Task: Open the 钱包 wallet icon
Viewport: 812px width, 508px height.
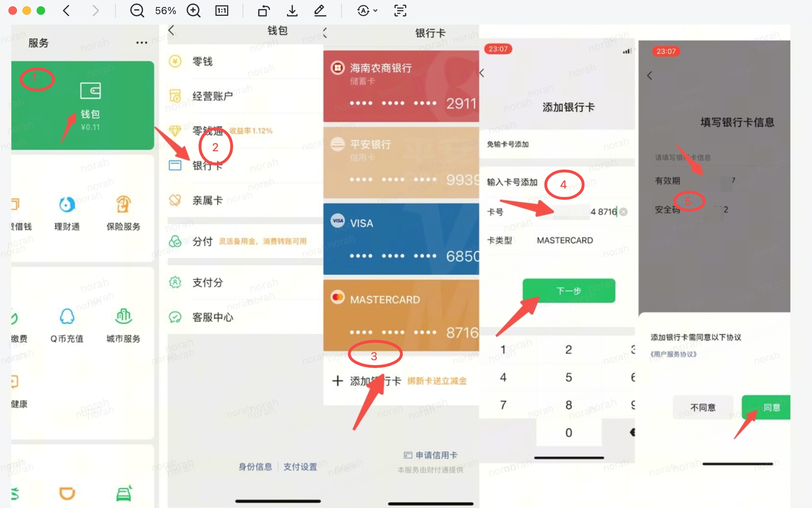Action: click(x=90, y=91)
